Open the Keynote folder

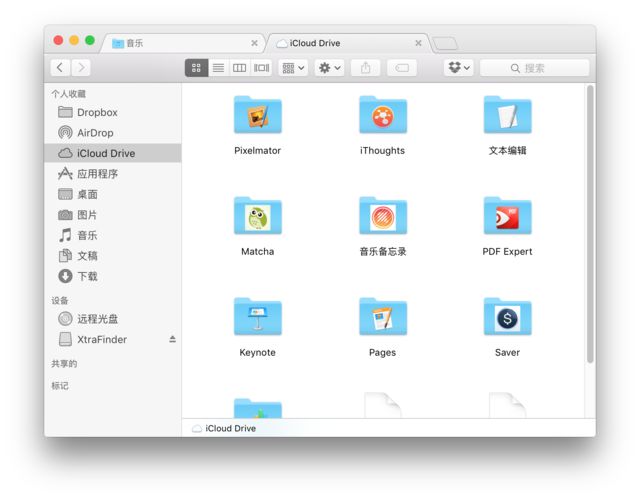point(258,317)
